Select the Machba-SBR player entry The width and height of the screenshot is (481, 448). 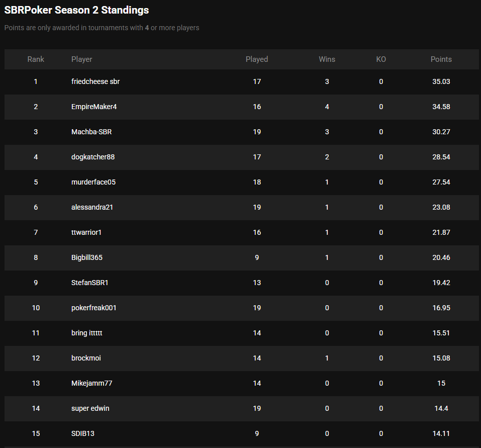tap(91, 132)
